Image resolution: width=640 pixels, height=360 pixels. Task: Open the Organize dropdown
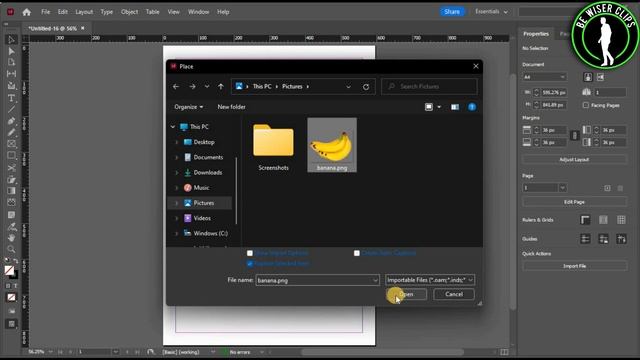pyautogui.click(x=189, y=107)
